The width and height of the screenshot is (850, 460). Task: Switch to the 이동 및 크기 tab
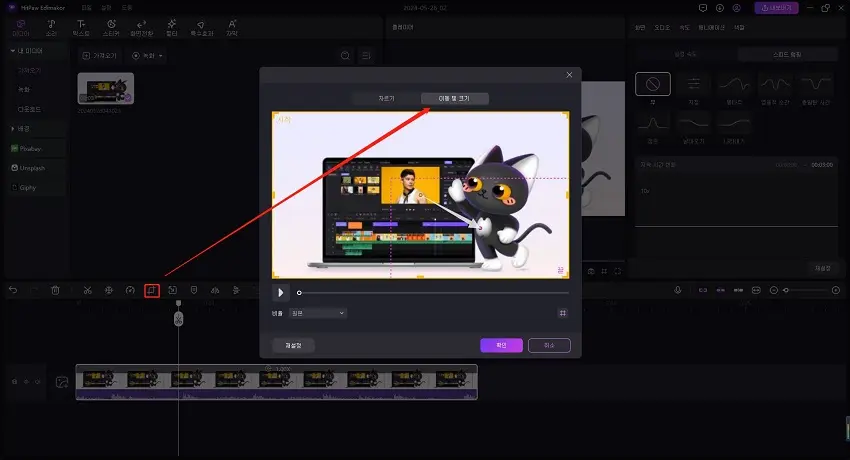[454, 99]
